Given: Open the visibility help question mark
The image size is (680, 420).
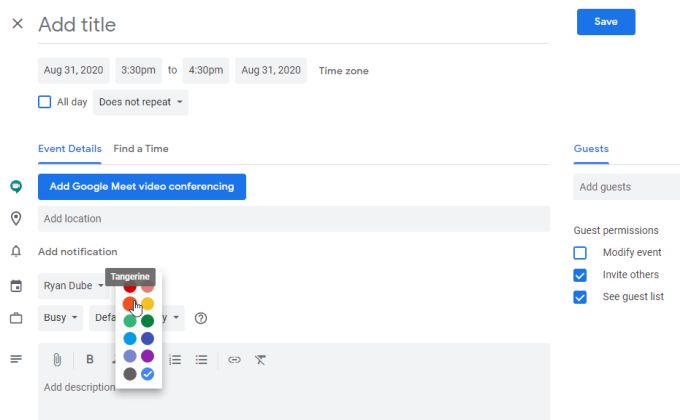Looking at the screenshot, I should (200, 318).
